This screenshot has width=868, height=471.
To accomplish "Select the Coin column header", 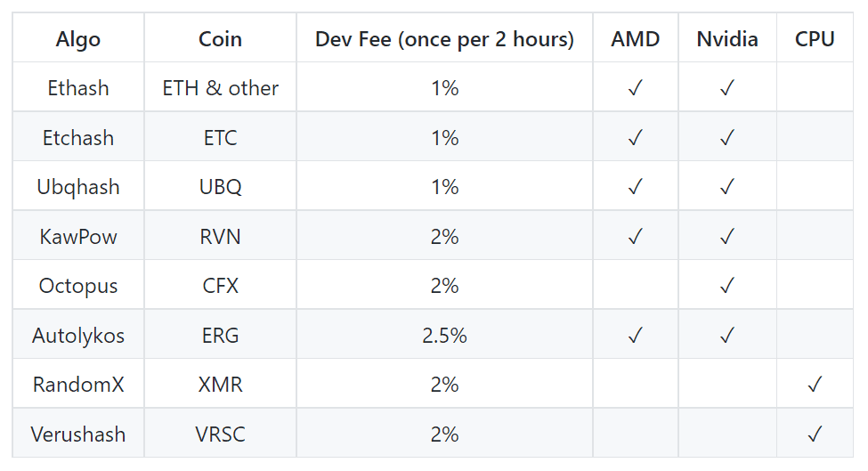I will click(x=220, y=39).
